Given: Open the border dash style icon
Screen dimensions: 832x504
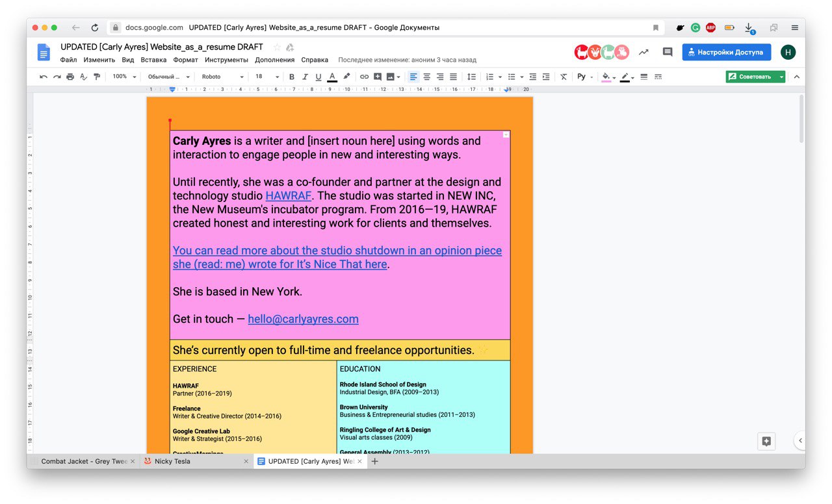Looking at the screenshot, I should click(x=658, y=77).
